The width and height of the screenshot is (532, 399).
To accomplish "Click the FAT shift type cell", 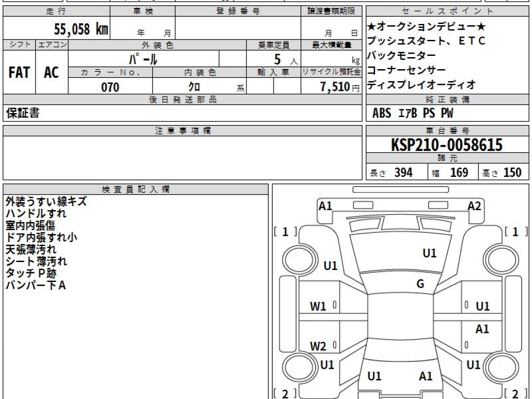I will 19,73.
